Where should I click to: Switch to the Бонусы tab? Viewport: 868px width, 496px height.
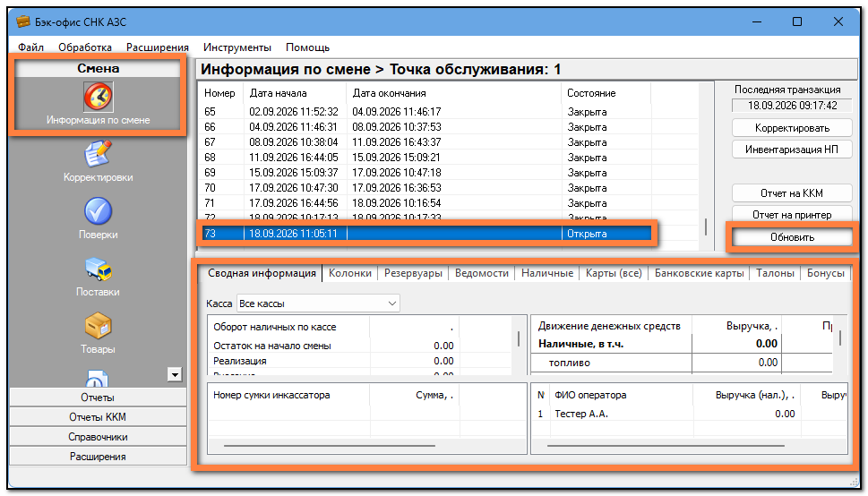click(x=825, y=273)
